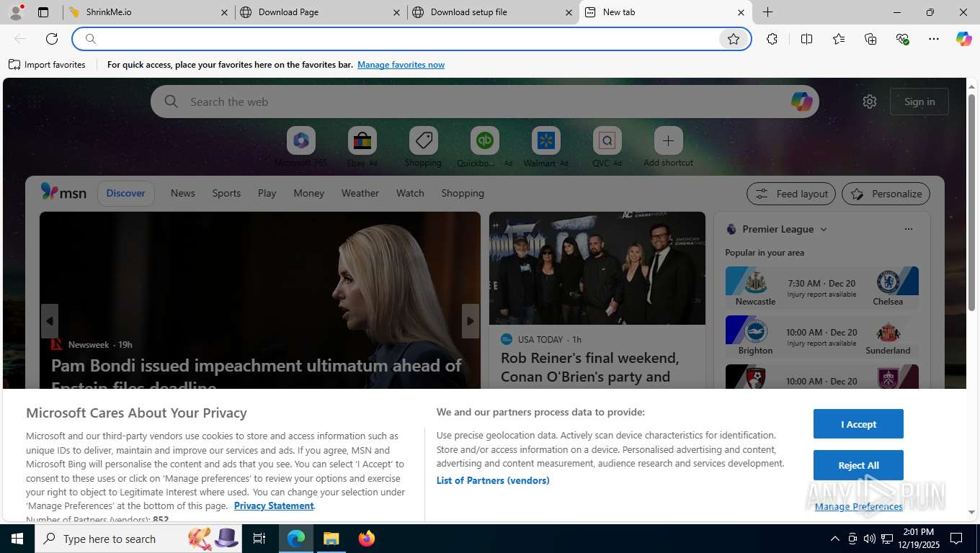Viewport: 980px width, 553px height.
Task: Open Premier League card more options
Action: (x=908, y=229)
